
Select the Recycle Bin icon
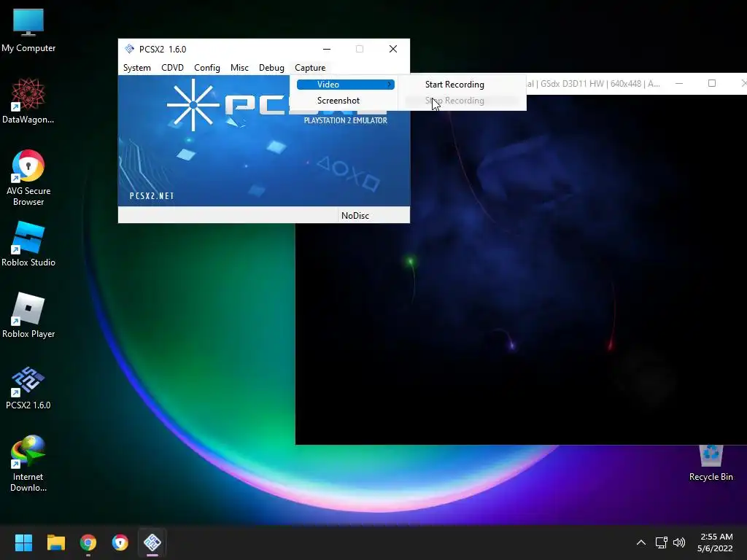click(711, 463)
